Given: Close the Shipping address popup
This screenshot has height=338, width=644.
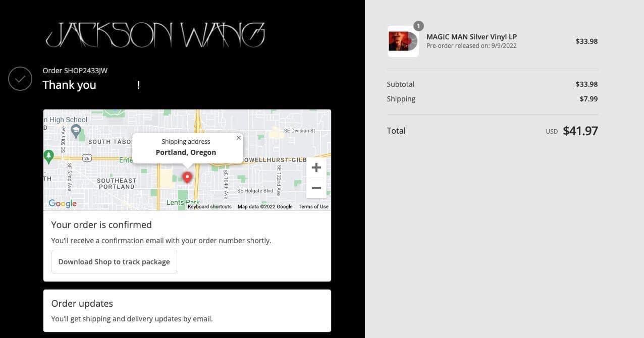Looking at the screenshot, I should pos(239,138).
